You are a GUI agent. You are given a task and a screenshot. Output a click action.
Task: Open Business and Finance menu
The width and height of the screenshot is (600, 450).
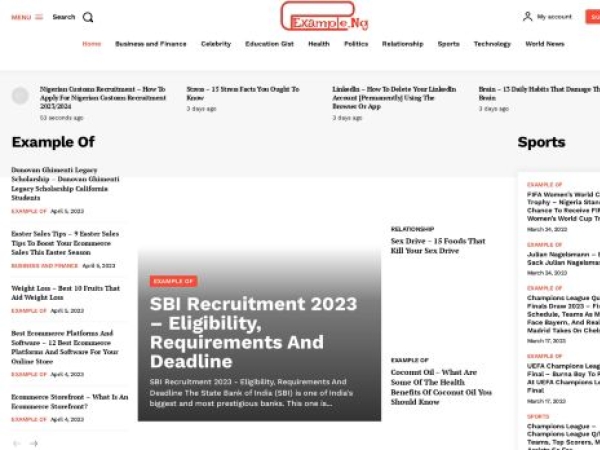151,44
